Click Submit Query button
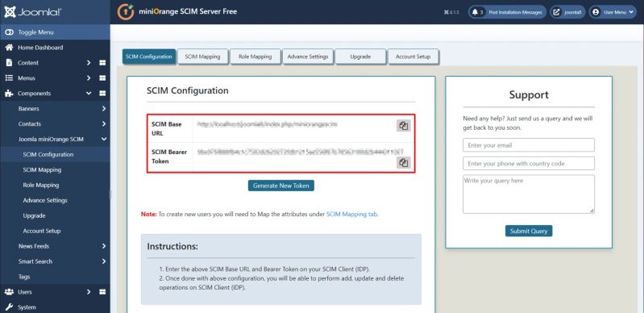The height and width of the screenshot is (313, 644). (x=529, y=232)
